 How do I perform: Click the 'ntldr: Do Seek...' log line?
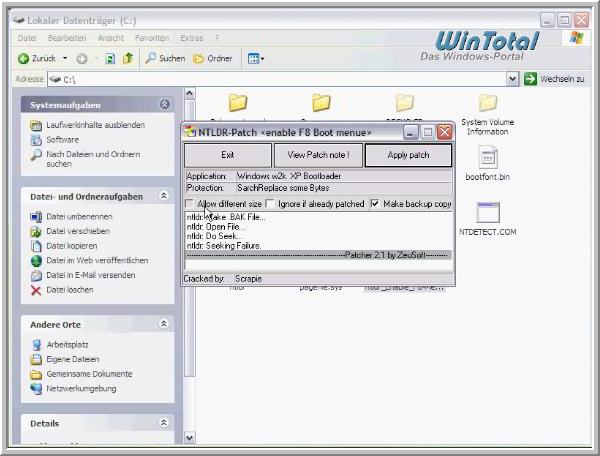pyautogui.click(x=215, y=236)
